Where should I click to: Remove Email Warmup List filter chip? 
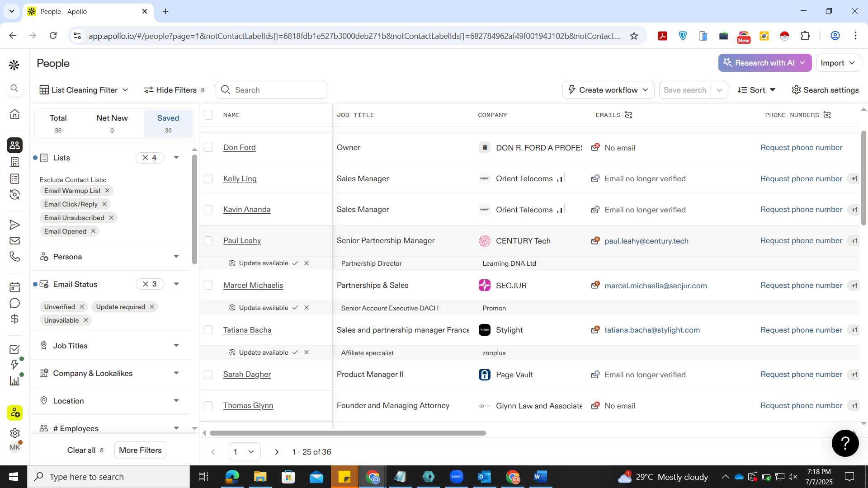tap(107, 191)
